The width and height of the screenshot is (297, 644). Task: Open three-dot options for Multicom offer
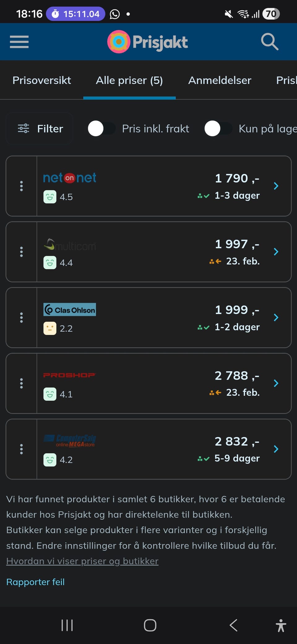coord(21,252)
